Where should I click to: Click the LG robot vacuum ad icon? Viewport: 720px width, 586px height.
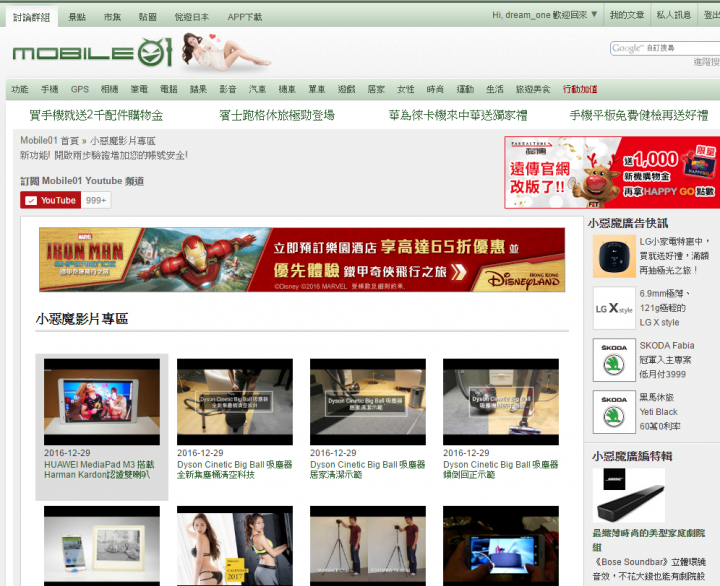coord(614,256)
